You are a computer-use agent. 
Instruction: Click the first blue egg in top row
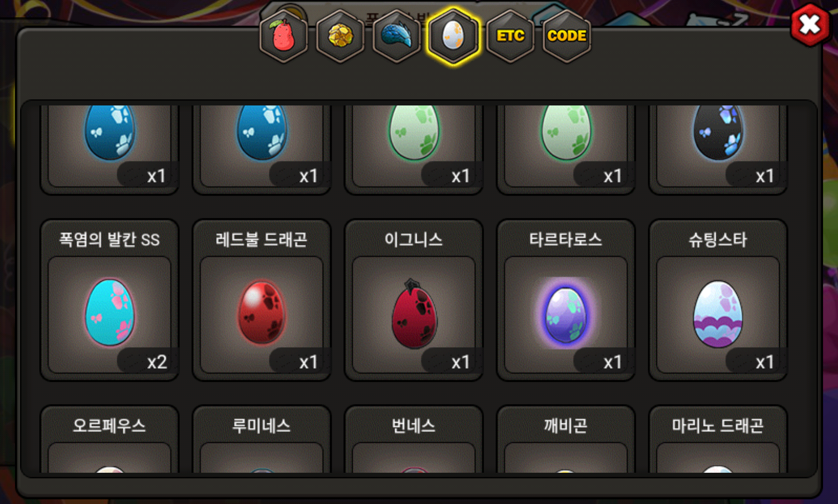tap(110, 148)
